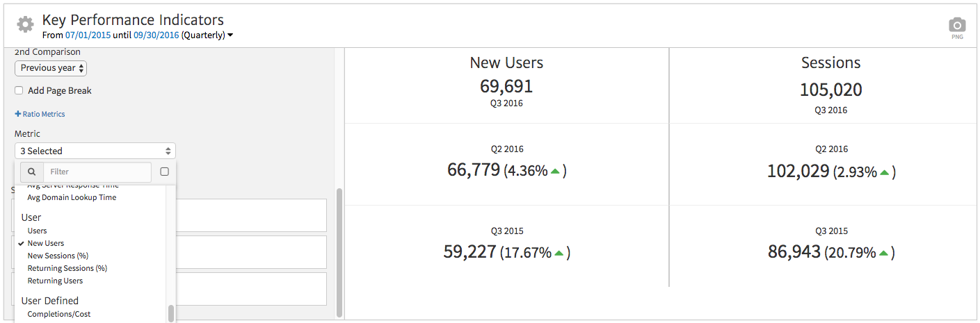Uncheck the New Users metric option
The height and width of the screenshot is (323, 980).
pos(46,243)
